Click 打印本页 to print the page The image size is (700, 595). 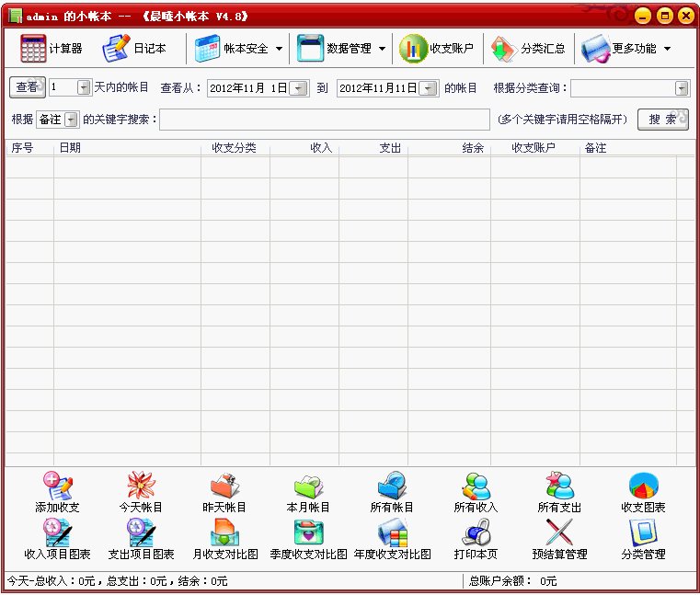pyautogui.click(x=476, y=539)
